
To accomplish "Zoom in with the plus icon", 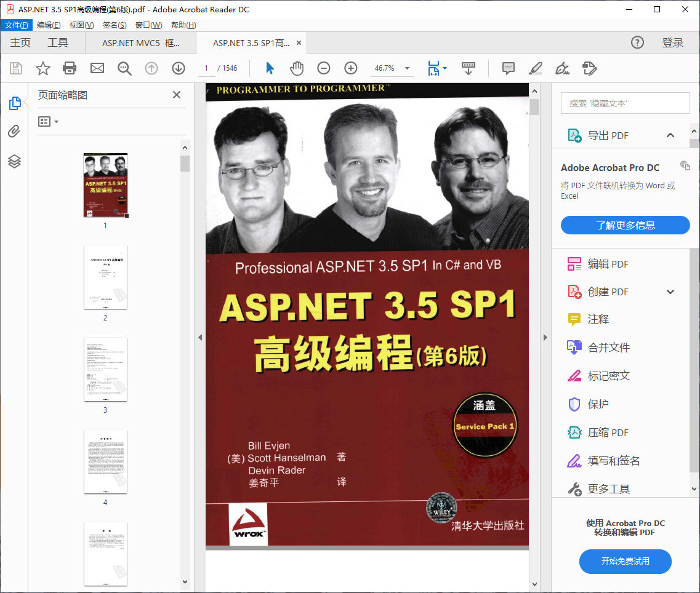I will 351,68.
